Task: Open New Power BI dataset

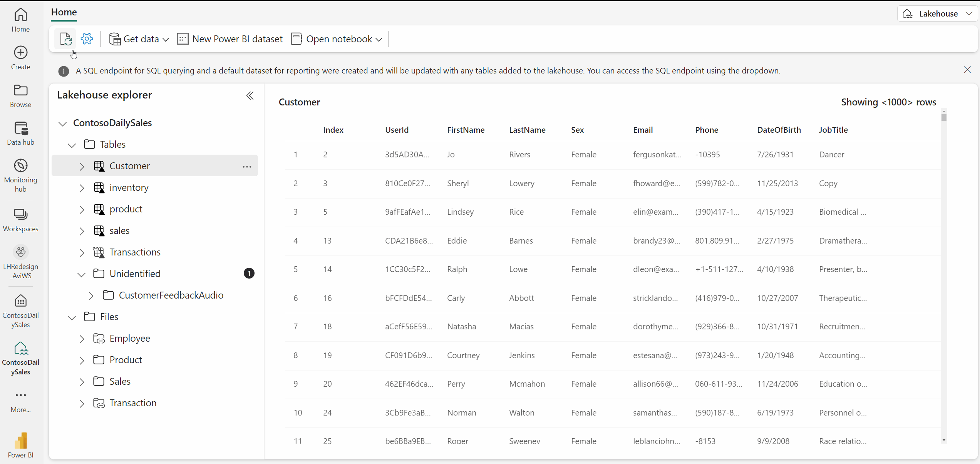Action: (228, 39)
